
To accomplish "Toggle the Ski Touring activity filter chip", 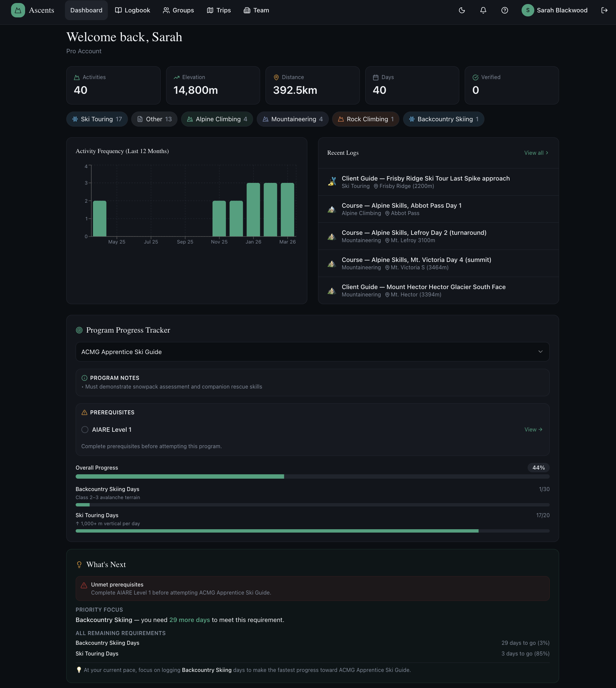I will pos(97,119).
